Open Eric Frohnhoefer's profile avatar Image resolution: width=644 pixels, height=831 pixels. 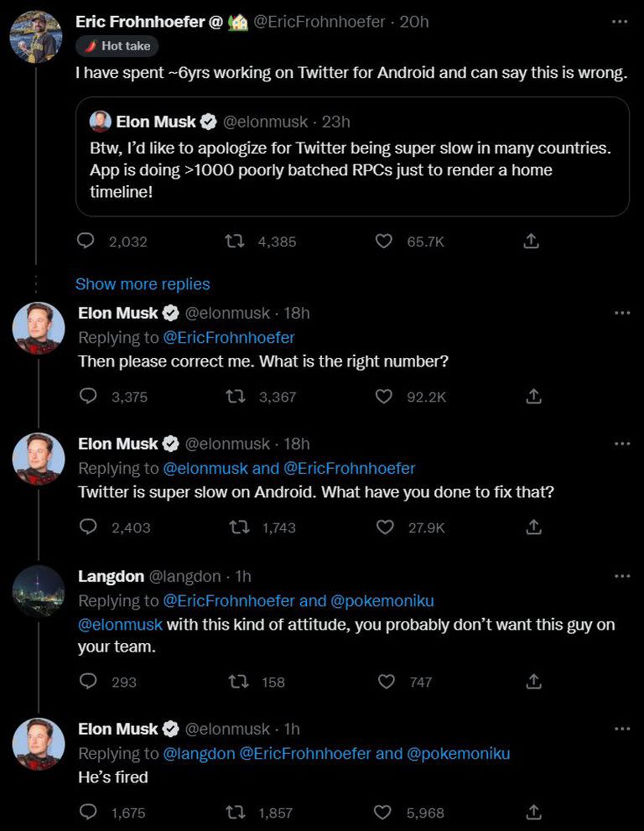pyautogui.click(x=36, y=37)
